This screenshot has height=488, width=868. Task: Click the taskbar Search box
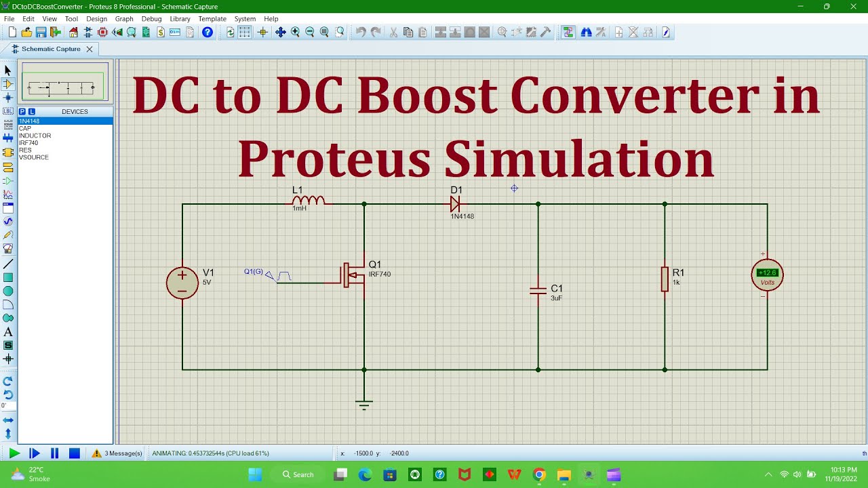tap(299, 474)
